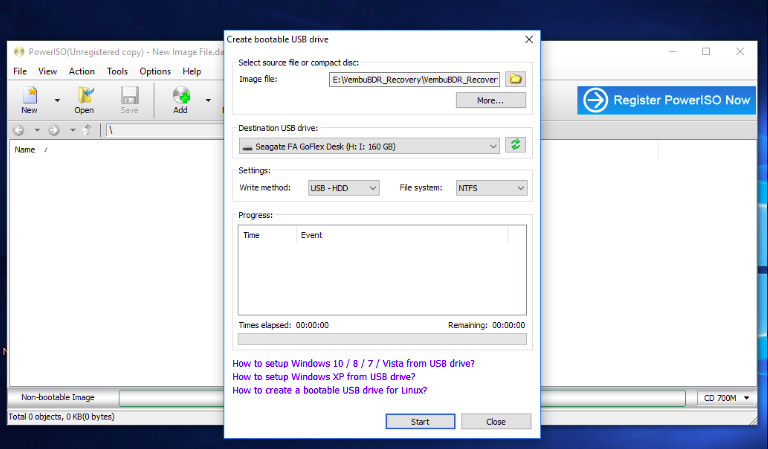Click the Add toolbar icon in PowerISO

[180, 100]
